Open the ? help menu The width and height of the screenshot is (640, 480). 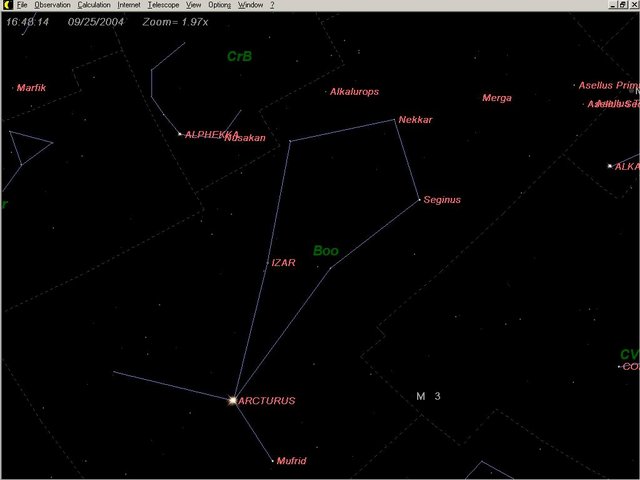coord(271,5)
